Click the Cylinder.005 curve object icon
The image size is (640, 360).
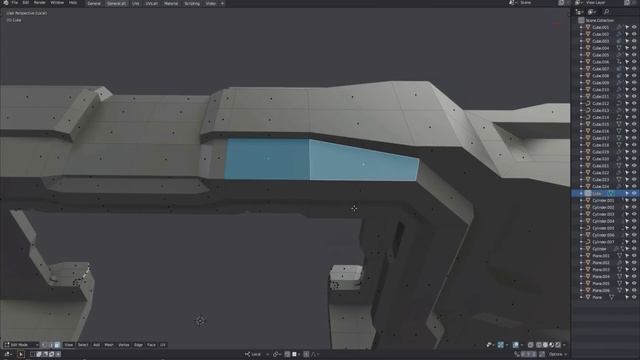pos(588,228)
